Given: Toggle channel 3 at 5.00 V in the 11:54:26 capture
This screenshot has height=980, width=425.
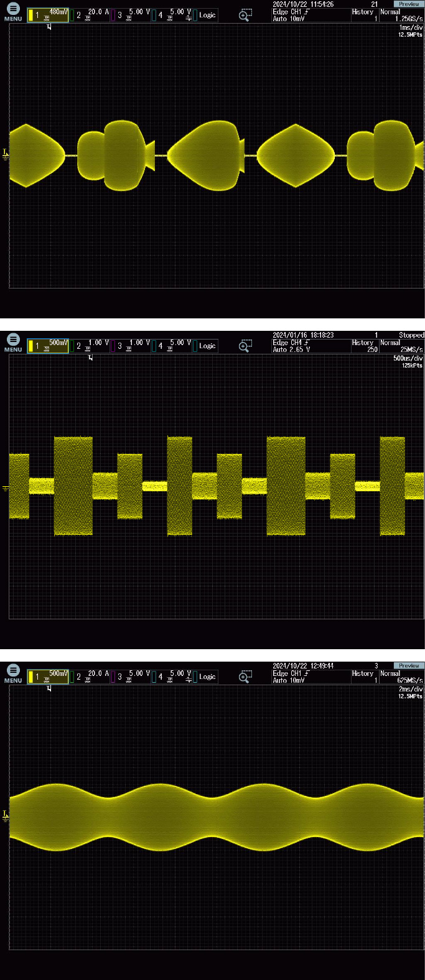Looking at the screenshot, I should point(130,15).
